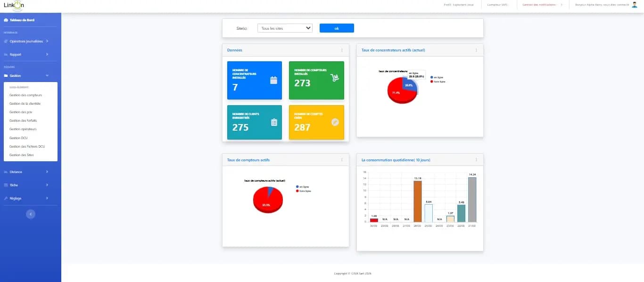Open Gestion des prix
The image size is (644, 282).
tap(21, 112)
